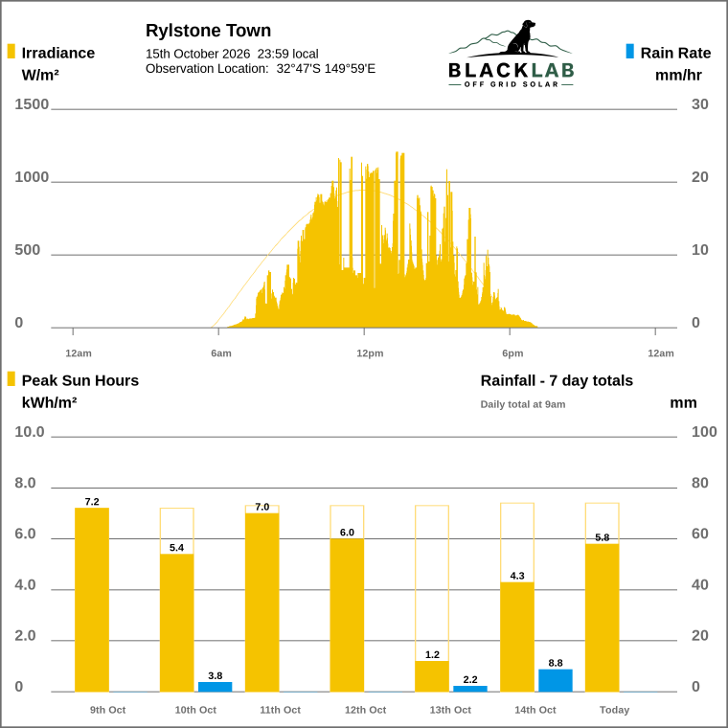Click the Daily total at 9am note
This screenshot has width=728, height=728.
[523, 404]
